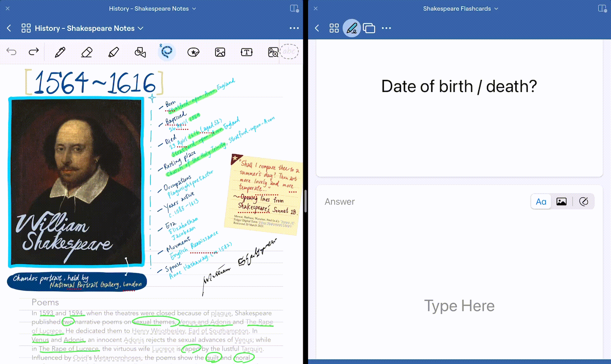Close the Shakespeare Notes tab
The height and width of the screenshot is (364, 611).
tap(8, 9)
